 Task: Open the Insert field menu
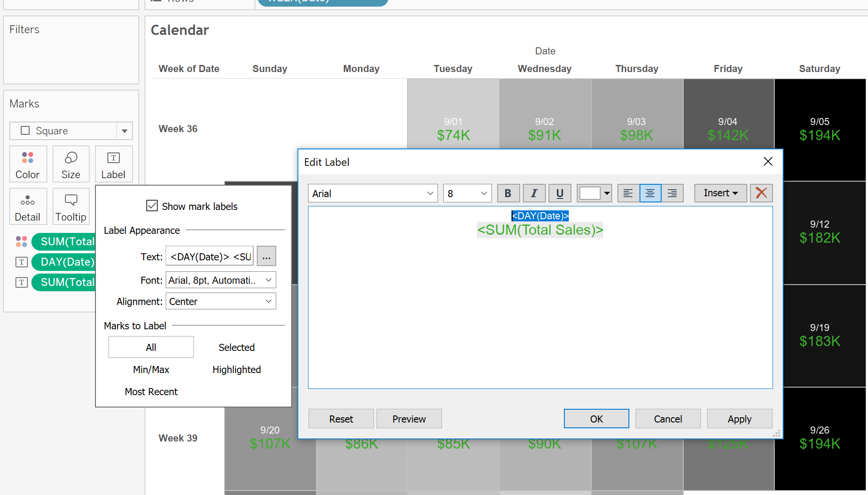click(x=720, y=193)
